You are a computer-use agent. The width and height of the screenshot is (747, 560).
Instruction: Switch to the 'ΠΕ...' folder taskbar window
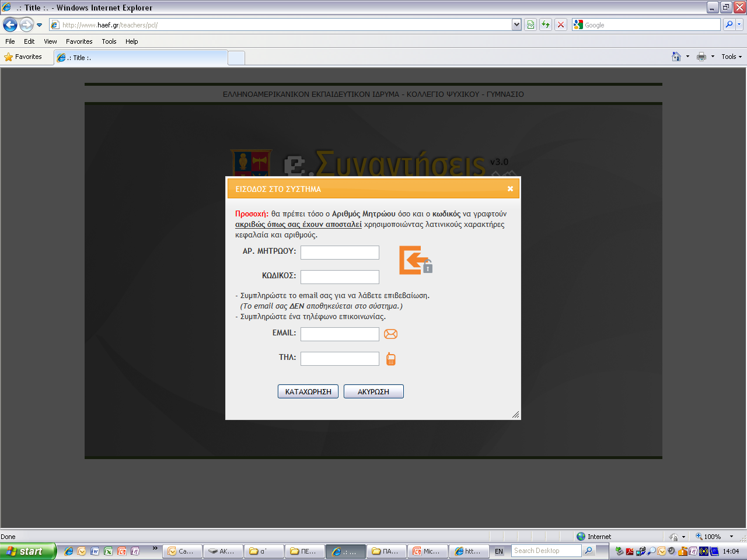[305, 551]
